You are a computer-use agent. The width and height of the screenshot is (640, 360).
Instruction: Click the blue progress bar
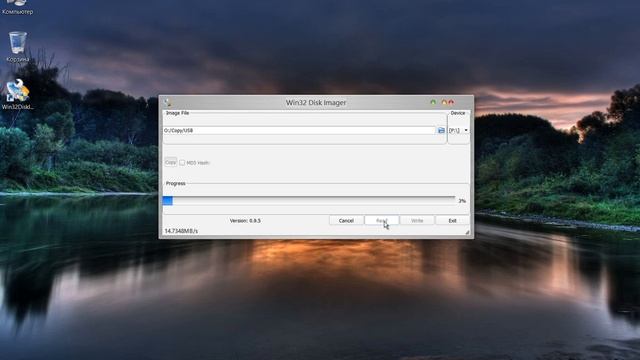tap(309, 200)
